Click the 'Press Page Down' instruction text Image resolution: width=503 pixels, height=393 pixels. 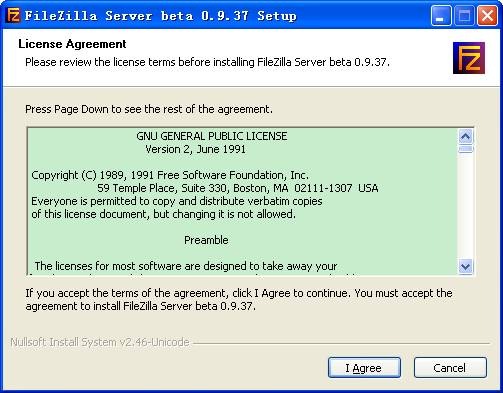pyautogui.click(x=149, y=109)
